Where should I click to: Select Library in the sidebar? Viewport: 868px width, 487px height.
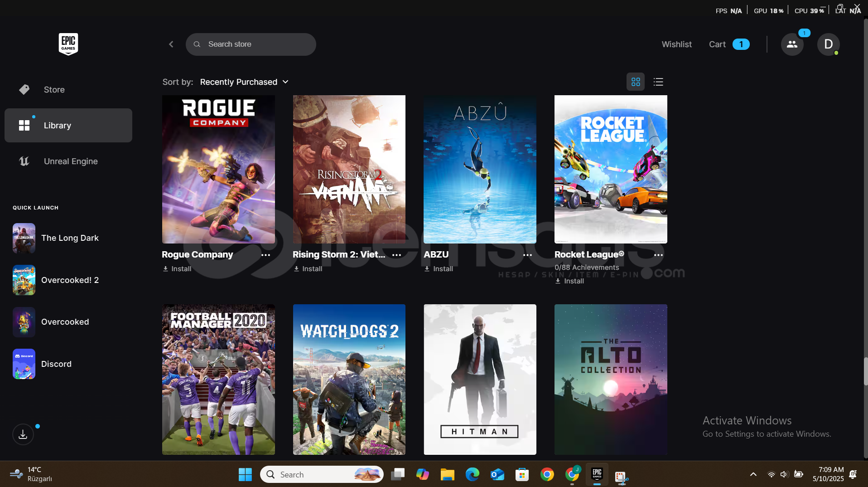click(x=68, y=126)
